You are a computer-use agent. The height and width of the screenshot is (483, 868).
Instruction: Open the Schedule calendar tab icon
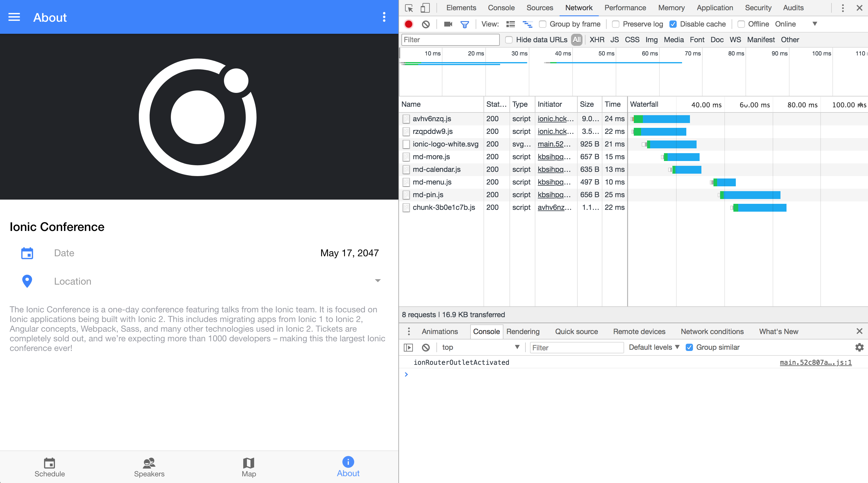click(x=49, y=463)
